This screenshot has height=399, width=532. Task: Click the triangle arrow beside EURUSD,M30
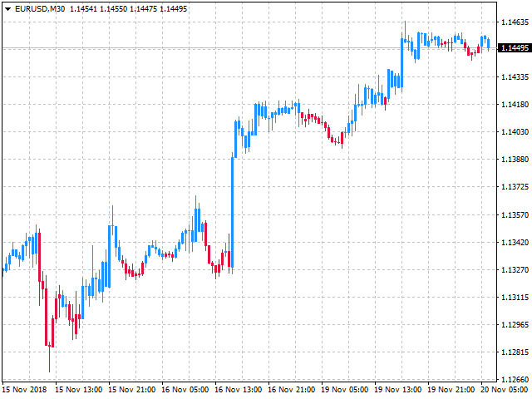click(7, 8)
